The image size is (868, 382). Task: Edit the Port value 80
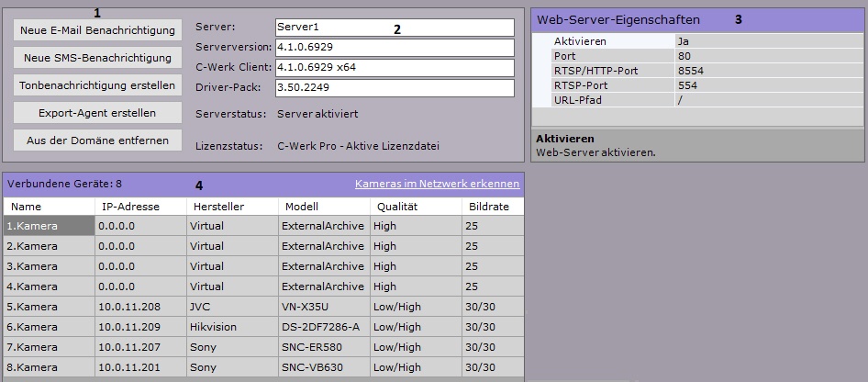pyautogui.click(x=767, y=56)
